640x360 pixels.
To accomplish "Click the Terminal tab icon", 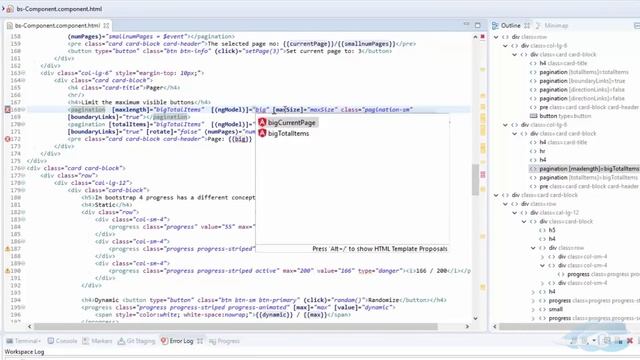I will click(9, 341).
